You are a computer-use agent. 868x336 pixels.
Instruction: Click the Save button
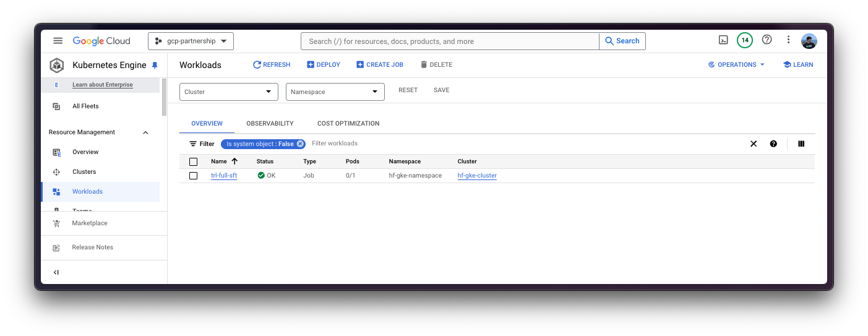pyautogui.click(x=441, y=90)
